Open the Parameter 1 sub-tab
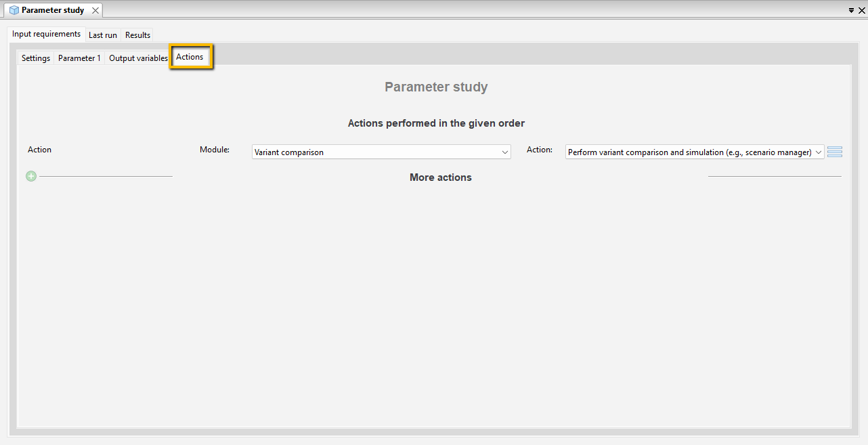The width and height of the screenshot is (868, 445). (x=79, y=58)
